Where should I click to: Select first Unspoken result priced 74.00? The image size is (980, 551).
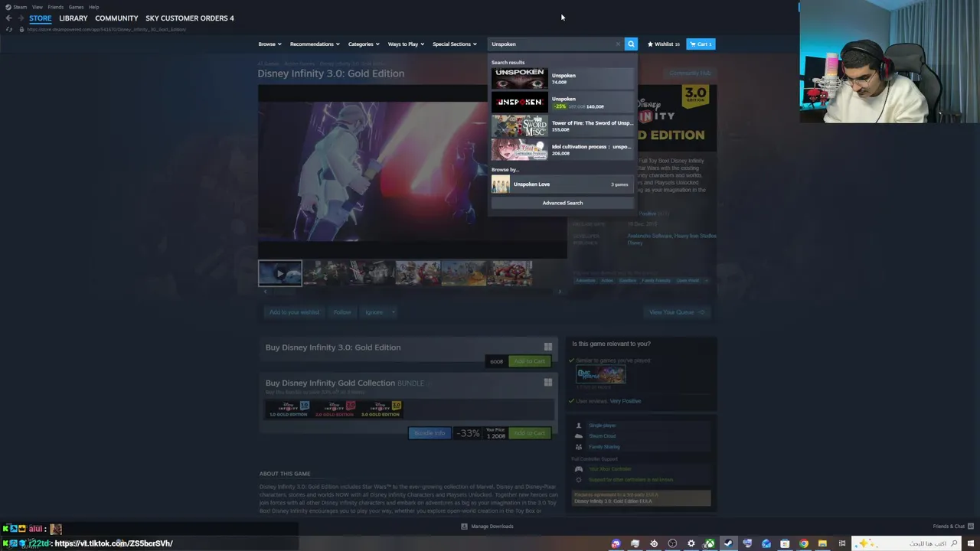[563, 78]
